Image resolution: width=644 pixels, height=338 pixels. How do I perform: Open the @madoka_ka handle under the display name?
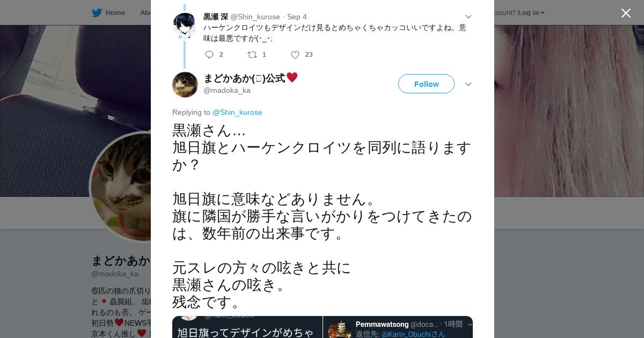click(227, 90)
